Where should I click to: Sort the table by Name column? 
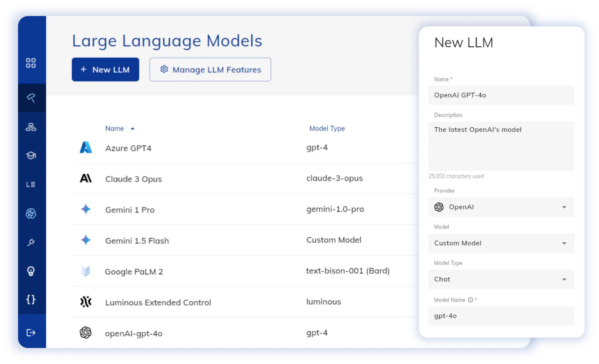tap(114, 128)
